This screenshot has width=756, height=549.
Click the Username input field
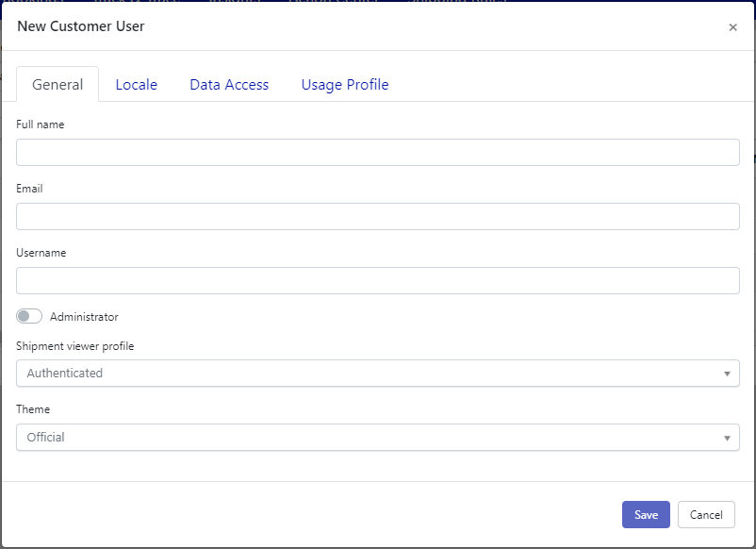(377, 281)
